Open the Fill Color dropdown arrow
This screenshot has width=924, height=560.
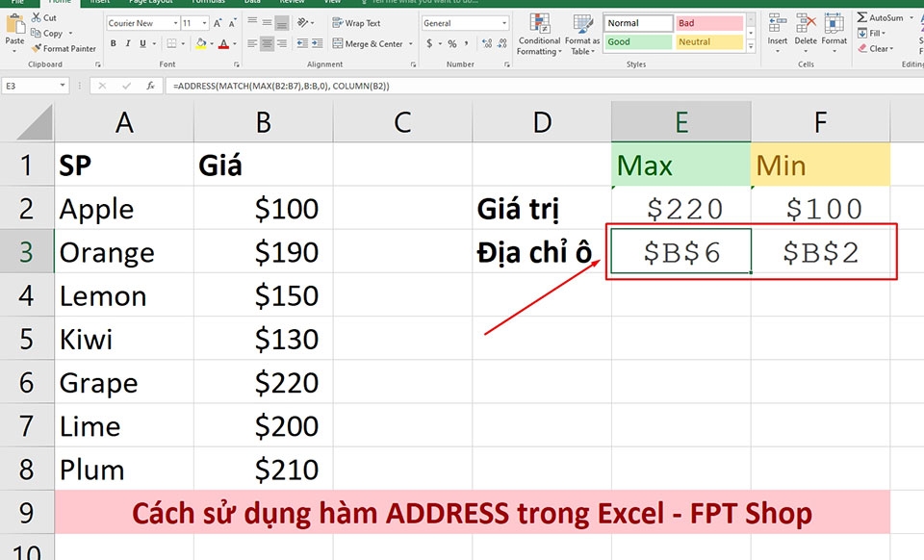210,43
